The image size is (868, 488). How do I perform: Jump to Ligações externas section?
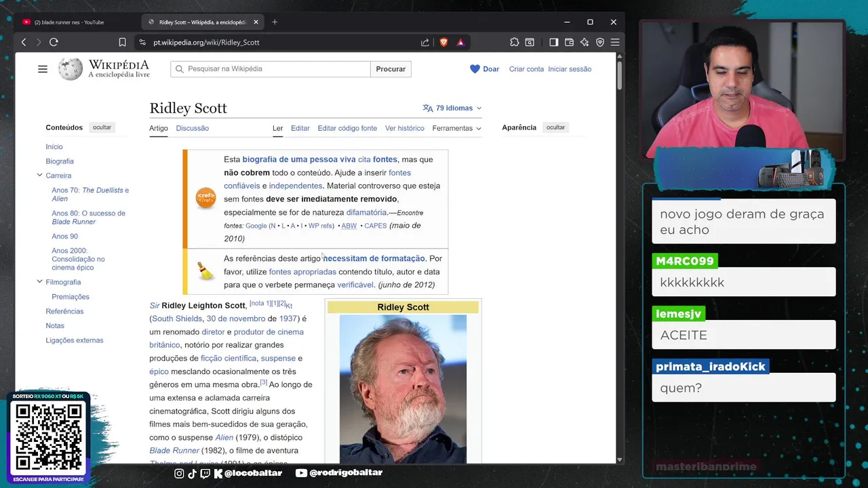75,340
